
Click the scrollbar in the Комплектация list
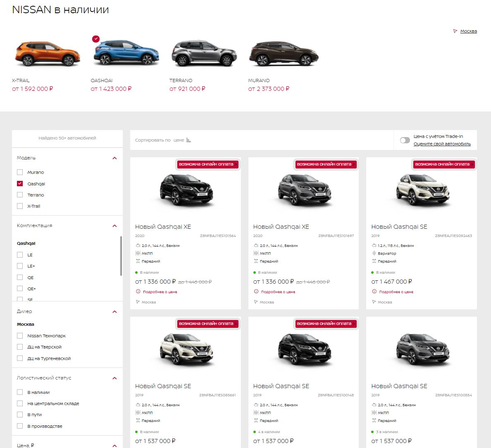(x=121, y=256)
